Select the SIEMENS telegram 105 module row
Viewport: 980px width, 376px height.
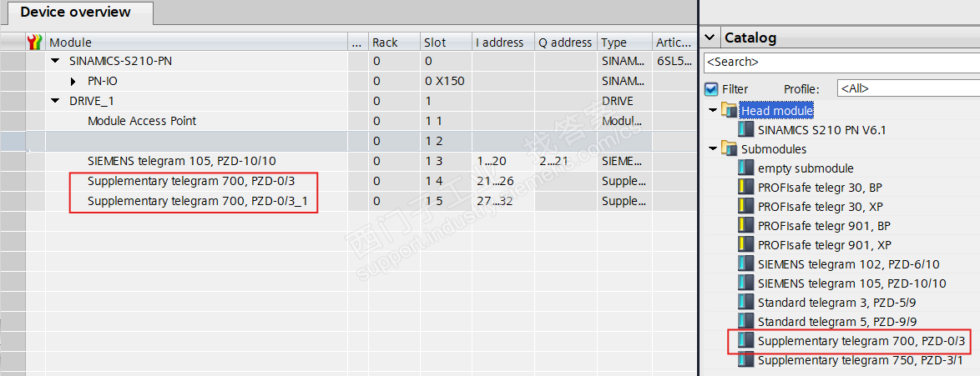coord(181,161)
